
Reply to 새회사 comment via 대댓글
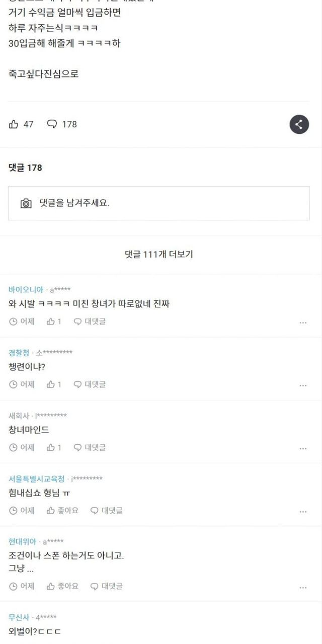pos(90,447)
